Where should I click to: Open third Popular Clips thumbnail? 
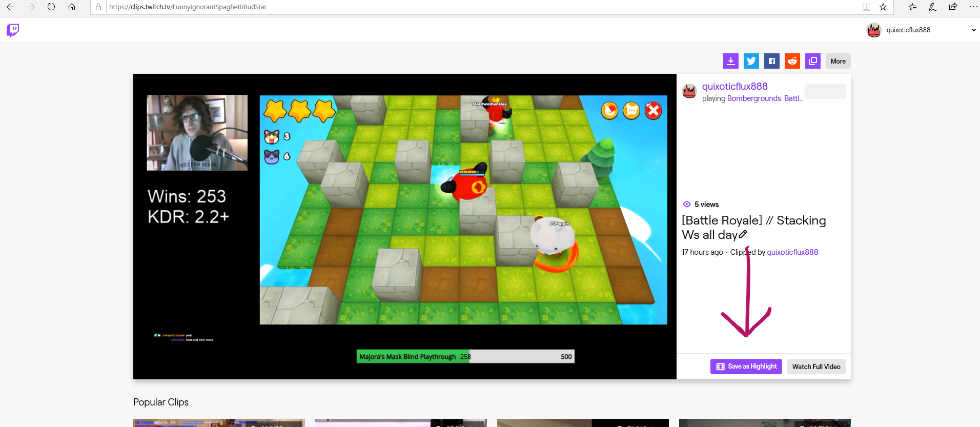coord(583,423)
